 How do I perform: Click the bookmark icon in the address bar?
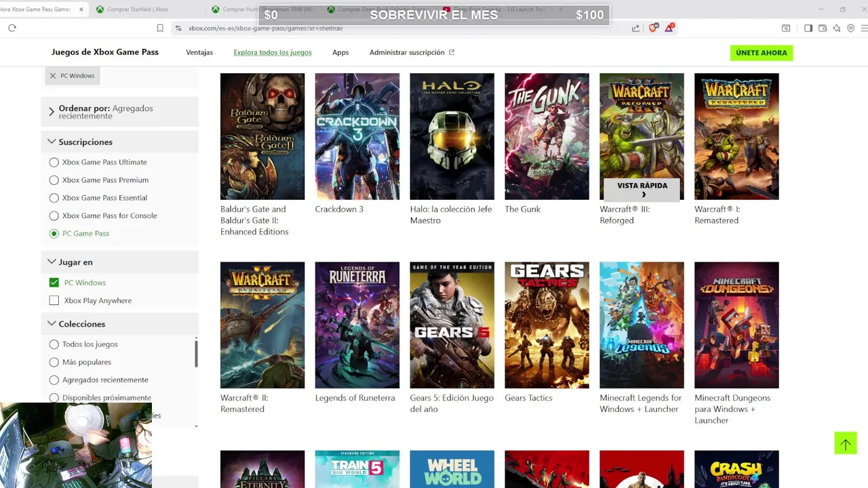[160, 28]
